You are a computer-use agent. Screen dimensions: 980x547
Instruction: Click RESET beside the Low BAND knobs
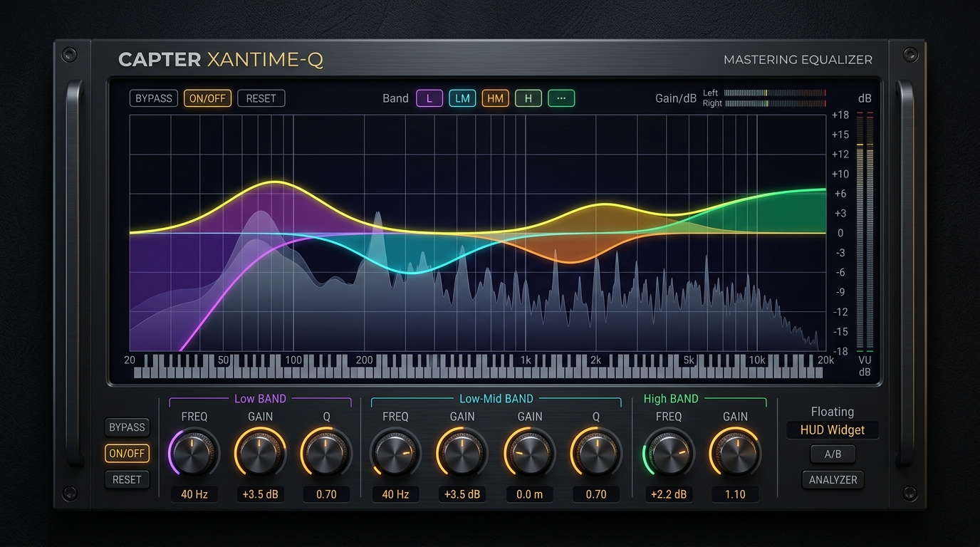(127, 479)
